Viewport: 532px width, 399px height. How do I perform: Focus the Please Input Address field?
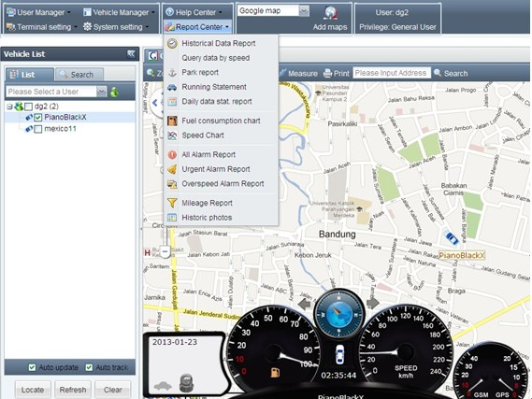pyautogui.click(x=392, y=73)
